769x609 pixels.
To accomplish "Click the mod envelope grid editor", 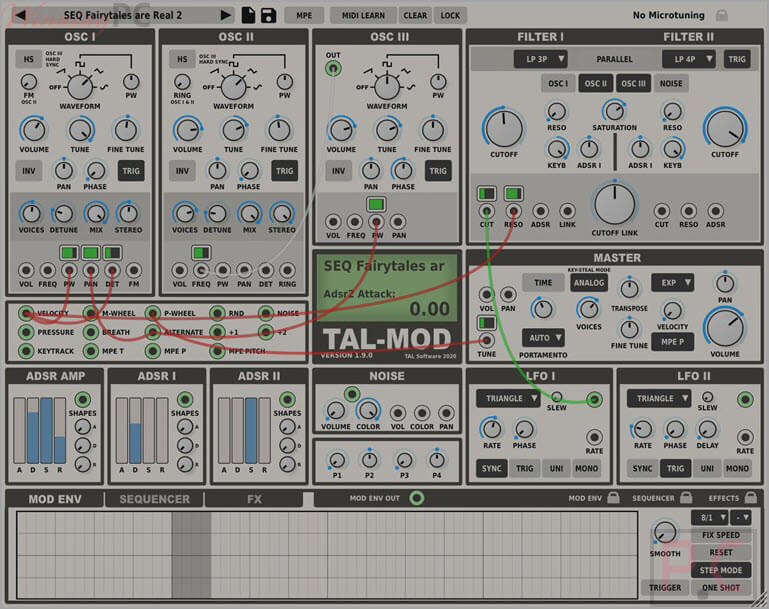I will coord(327,555).
